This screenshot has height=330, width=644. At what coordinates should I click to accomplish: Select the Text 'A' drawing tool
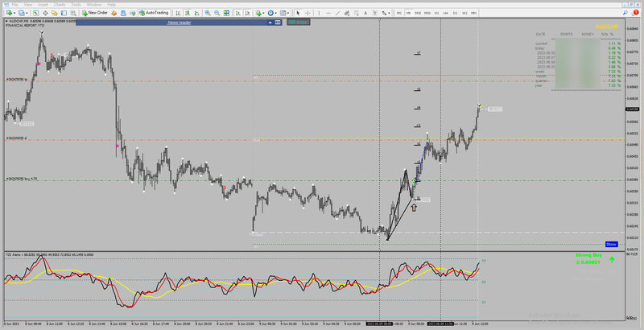coord(365,13)
